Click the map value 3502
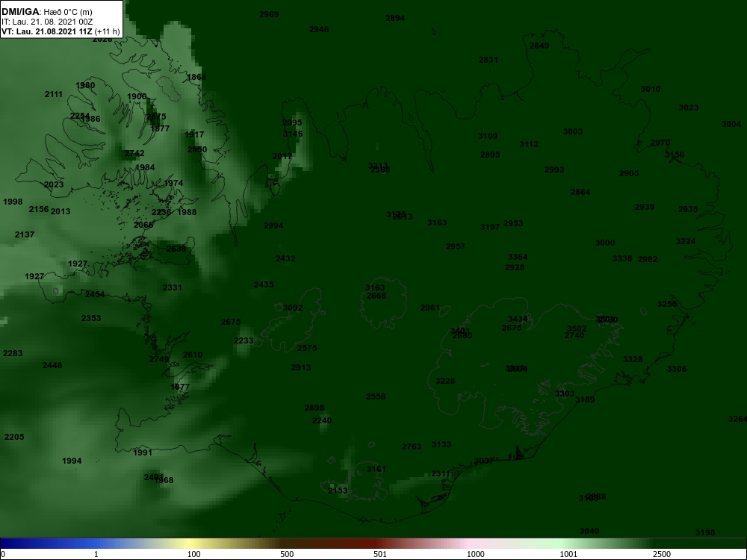Screen dimensions: 747x560 tap(577, 329)
